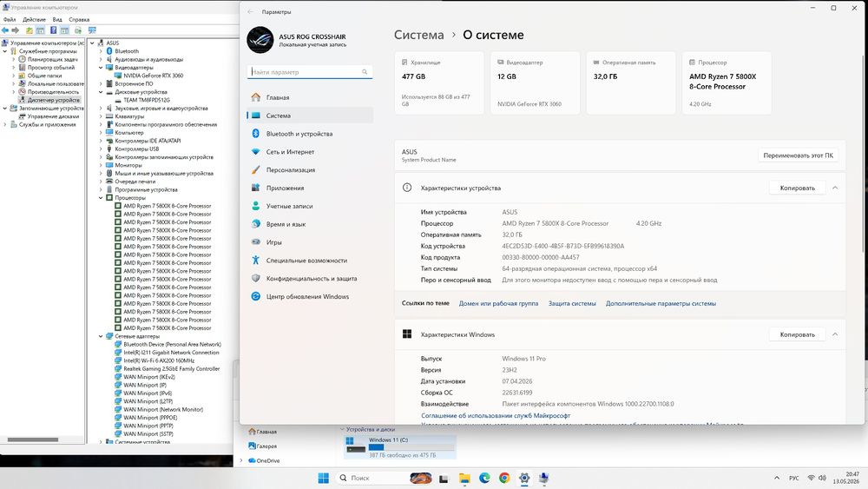Viewport: 868px width, 489px height.
Task: Expand the Клавиатуры device category
Action: coord(101,116)
